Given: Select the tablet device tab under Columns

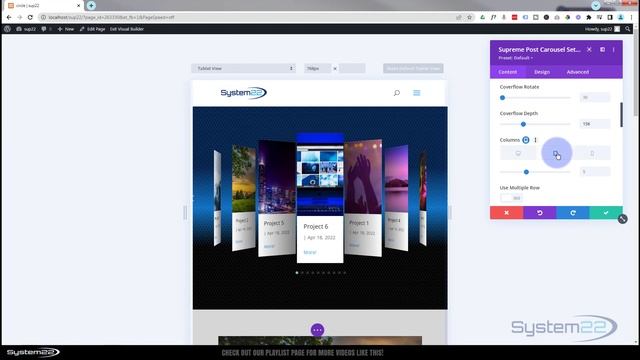Looking at the screenshot, I should pos(556,153).
